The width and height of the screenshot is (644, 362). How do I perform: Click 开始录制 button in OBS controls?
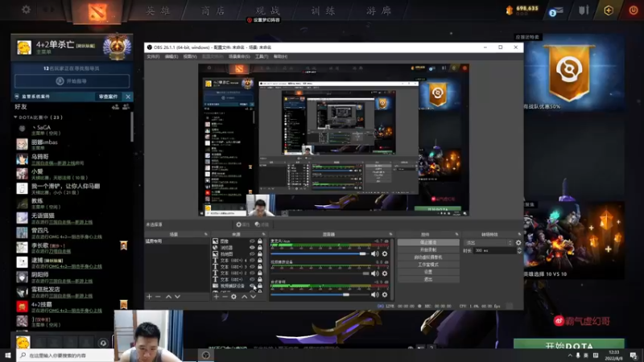428,250
